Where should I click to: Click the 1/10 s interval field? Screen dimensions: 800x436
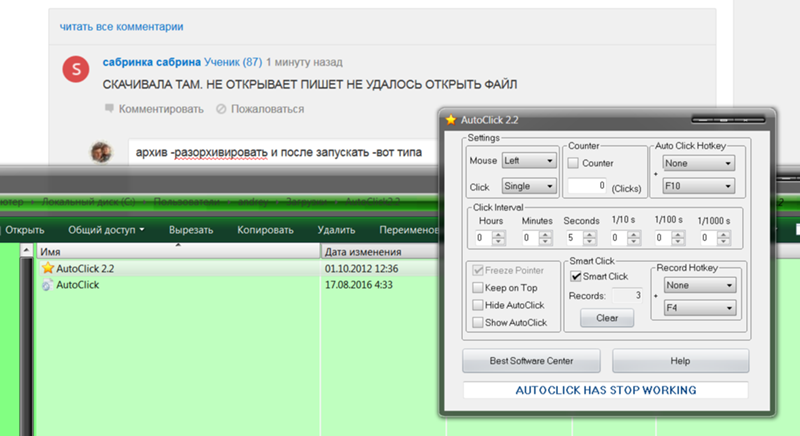(x=618, y=238)
